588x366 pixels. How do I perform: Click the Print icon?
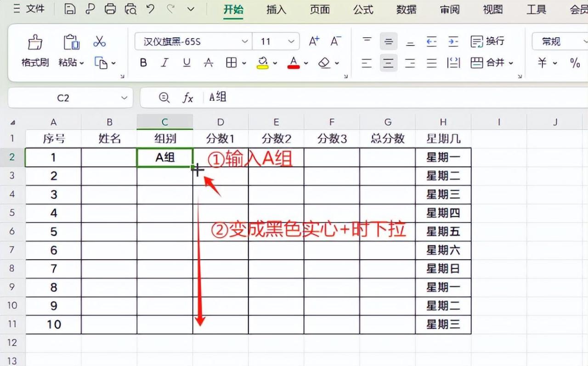tap(110, 9)
